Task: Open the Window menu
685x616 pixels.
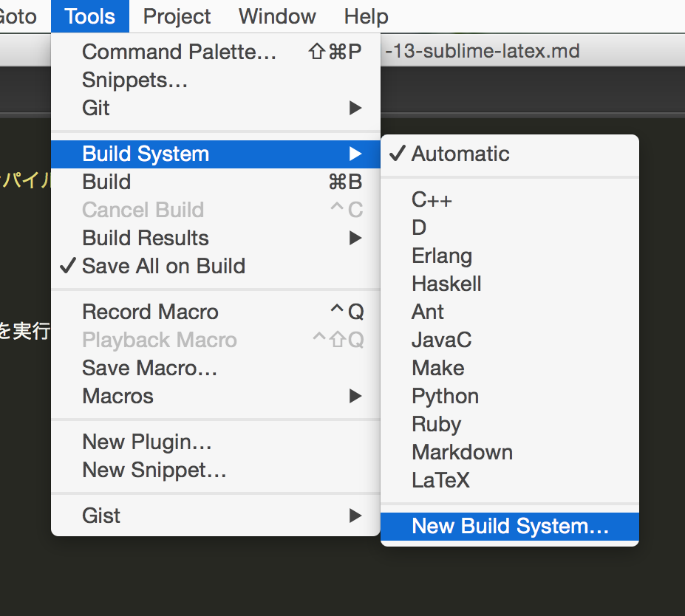Action: (x=277, y=16)
